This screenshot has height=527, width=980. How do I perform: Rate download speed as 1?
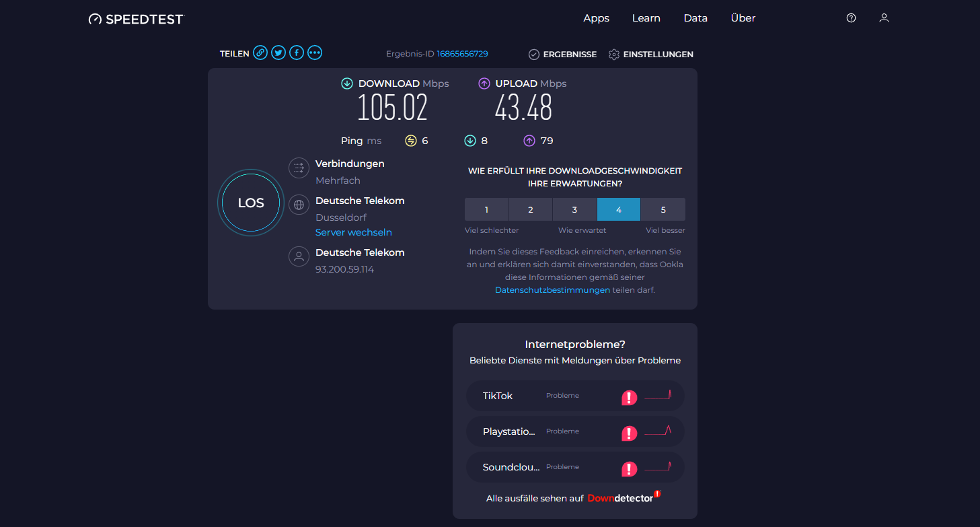pos(486,209)
